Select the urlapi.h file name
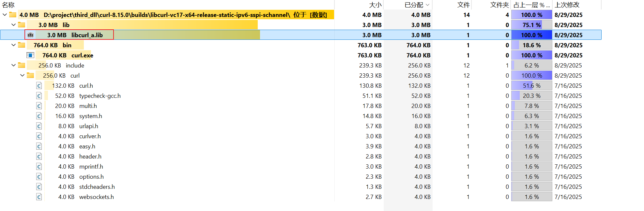The image size is (644, 211). click(x=89, y=126)
